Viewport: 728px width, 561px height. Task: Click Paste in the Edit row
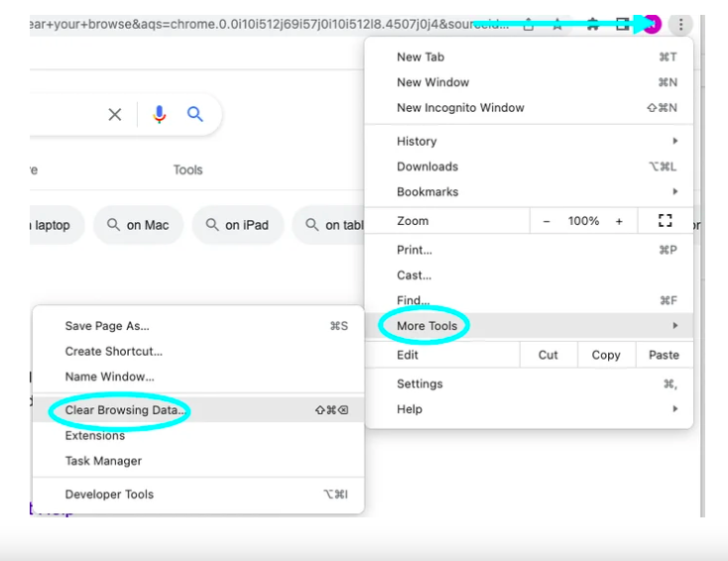664,355
